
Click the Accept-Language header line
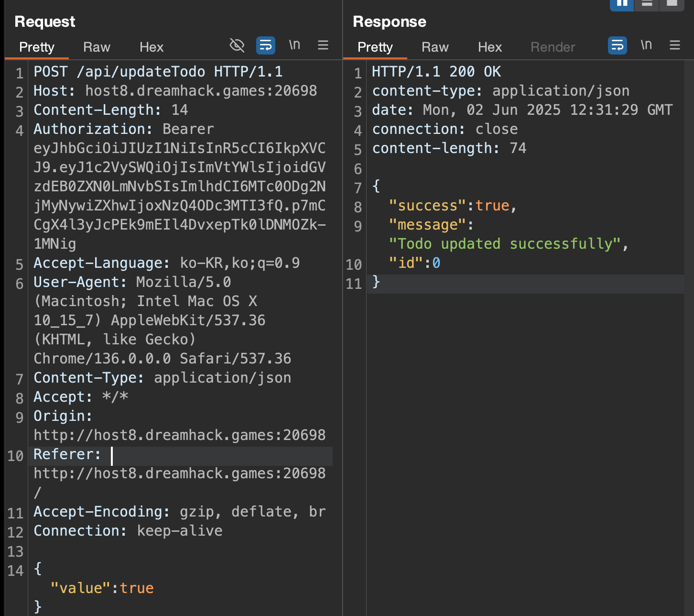(x=167, y=263)
